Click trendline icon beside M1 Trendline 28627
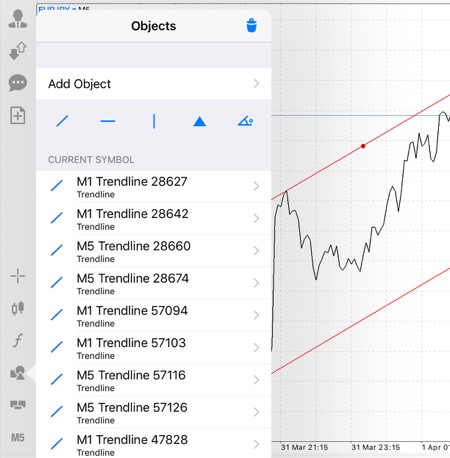This screenshot has height=458, width=450. click(57, 186)
